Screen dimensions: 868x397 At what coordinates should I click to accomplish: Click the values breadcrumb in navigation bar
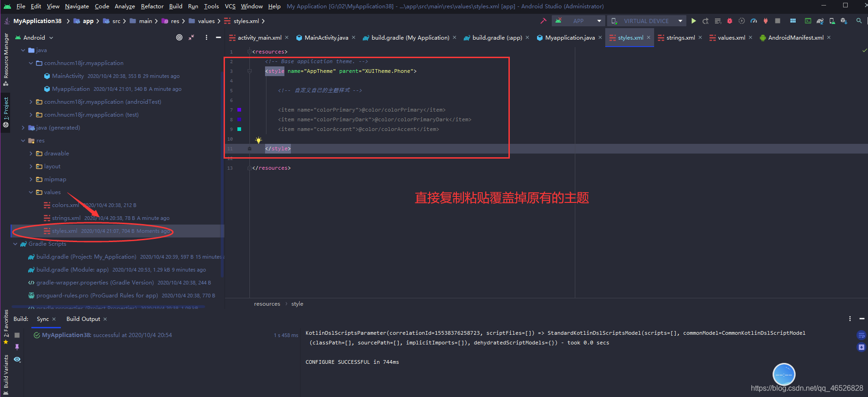[206, 21]
